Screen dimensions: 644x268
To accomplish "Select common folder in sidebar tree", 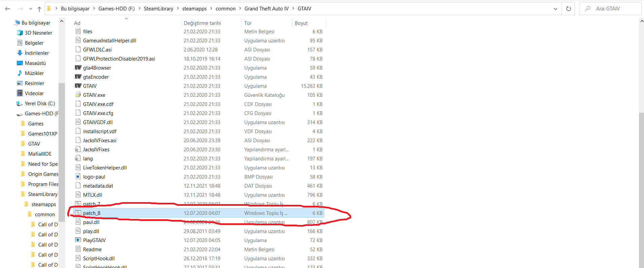I will [x=45, y=215].
